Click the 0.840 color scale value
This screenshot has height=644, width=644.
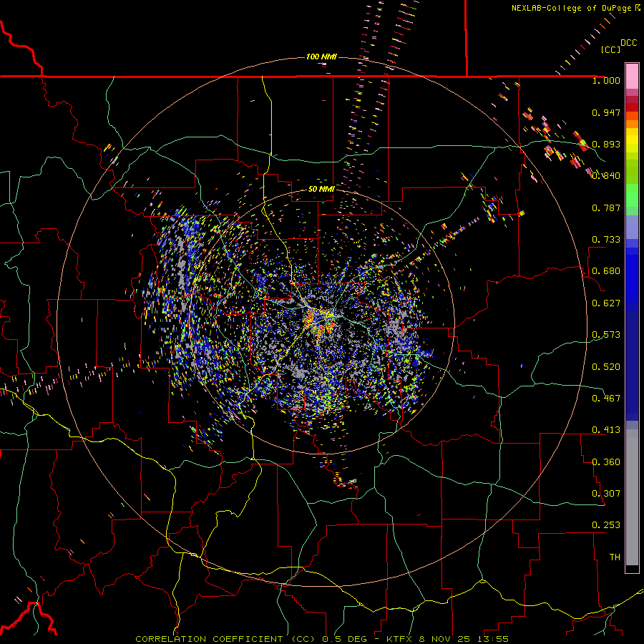[606, 176]
